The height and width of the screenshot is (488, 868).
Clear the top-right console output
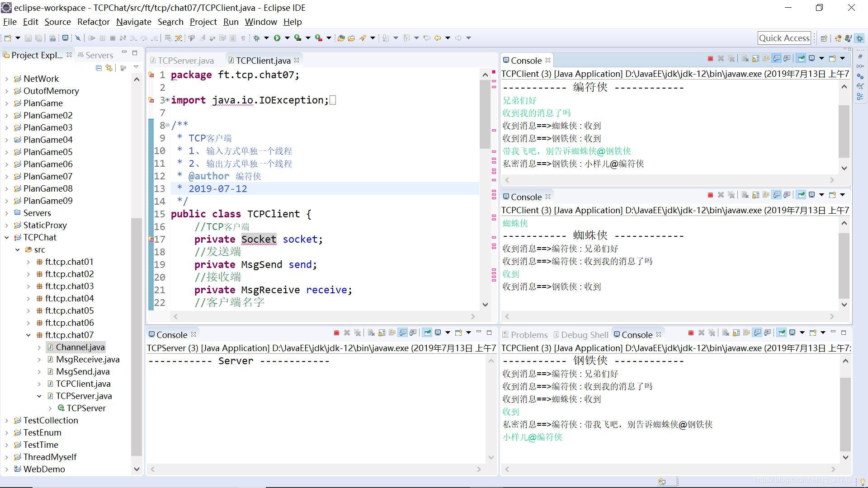[745, 58]
